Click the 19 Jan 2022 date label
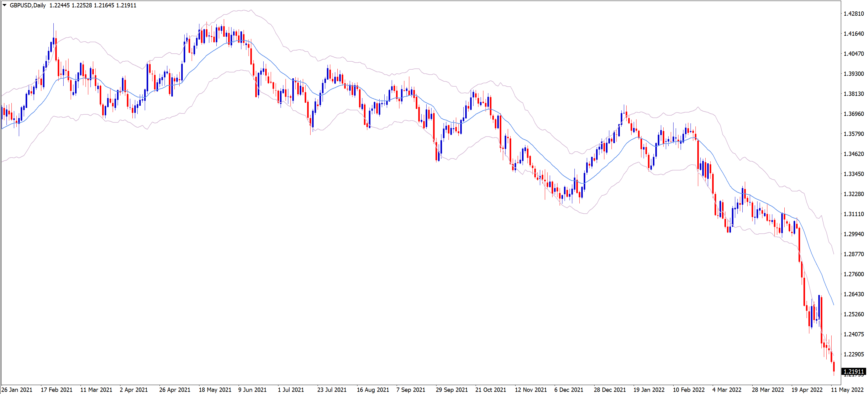 649,390
